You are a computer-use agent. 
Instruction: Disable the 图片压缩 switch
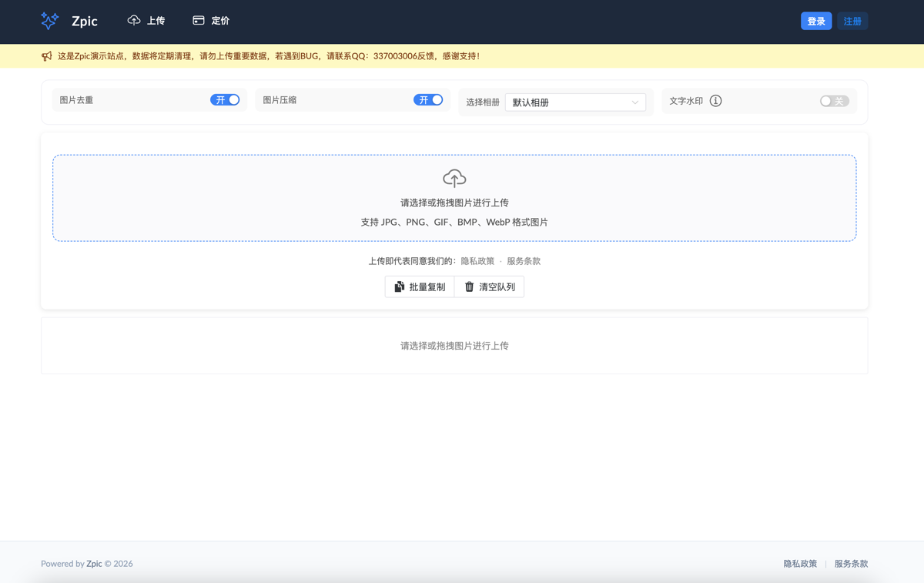pyautogui.click(x=428, y=100)
